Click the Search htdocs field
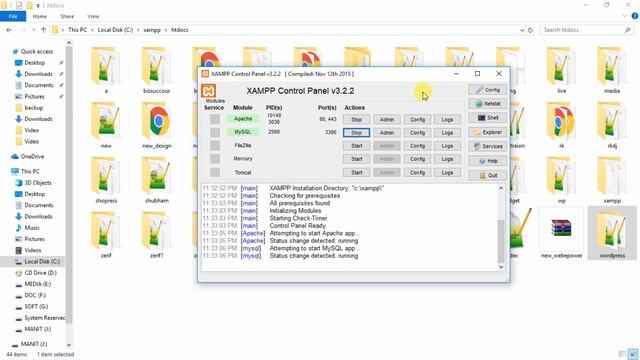640x360 pixels. (x=586, y=30)
